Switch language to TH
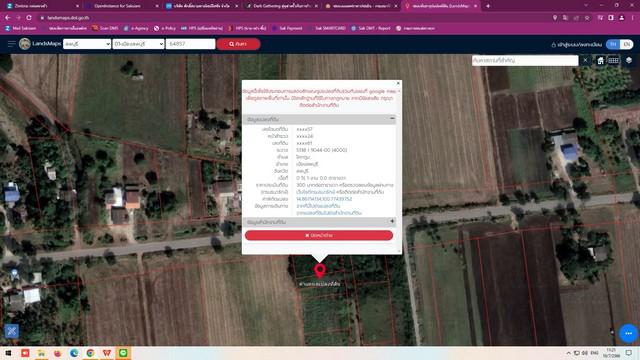 click(x=613, y=44)
